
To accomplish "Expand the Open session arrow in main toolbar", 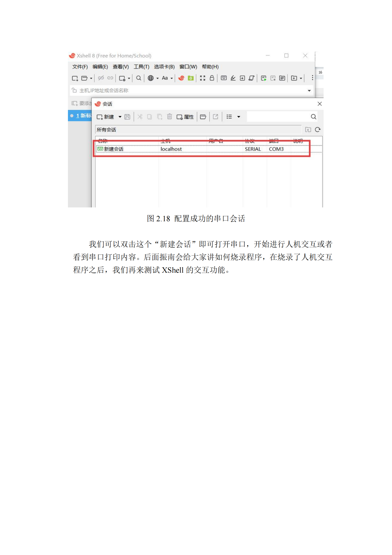I will click(x=91, y=78).
